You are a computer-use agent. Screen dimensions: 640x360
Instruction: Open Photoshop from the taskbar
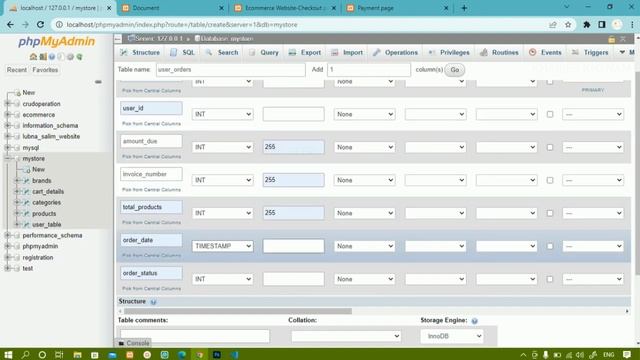pyautogui.click(x=217, y=355)
